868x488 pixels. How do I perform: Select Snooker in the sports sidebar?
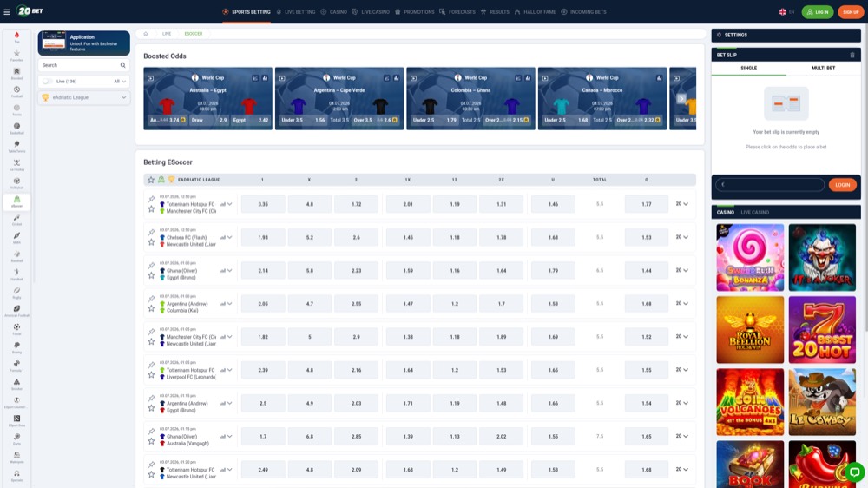pos(16,385)
